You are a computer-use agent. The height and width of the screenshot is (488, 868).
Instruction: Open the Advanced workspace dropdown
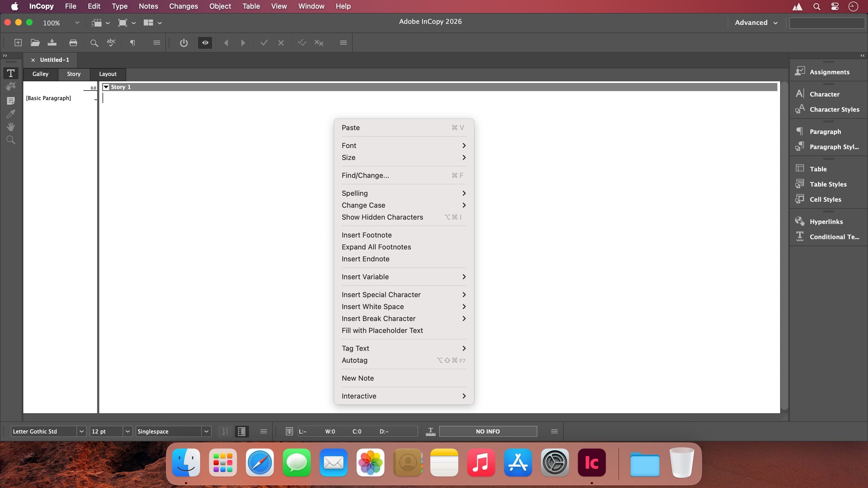point(756,23)
